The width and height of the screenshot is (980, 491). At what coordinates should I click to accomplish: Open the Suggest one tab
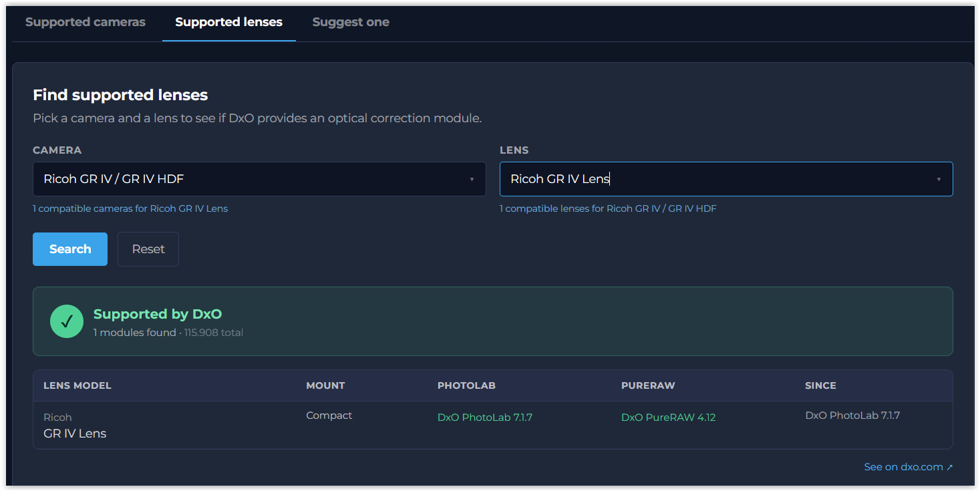point(351,22)
